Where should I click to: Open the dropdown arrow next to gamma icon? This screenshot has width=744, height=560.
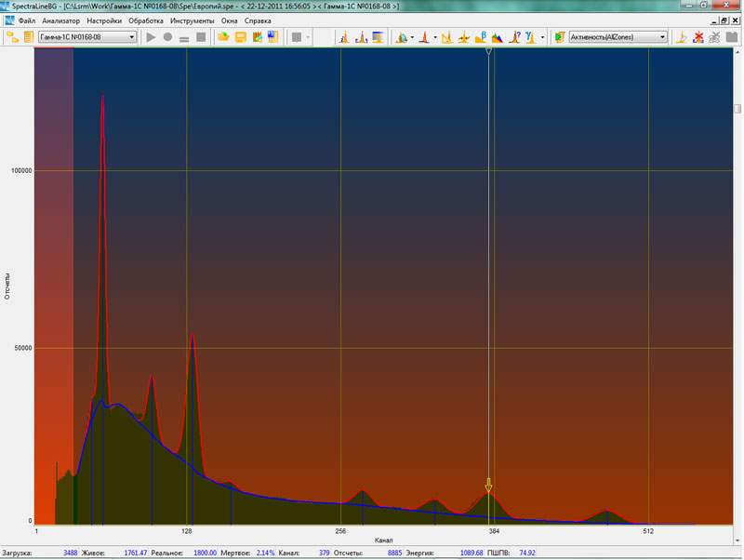pyautogui.click(x=541, y=37)
